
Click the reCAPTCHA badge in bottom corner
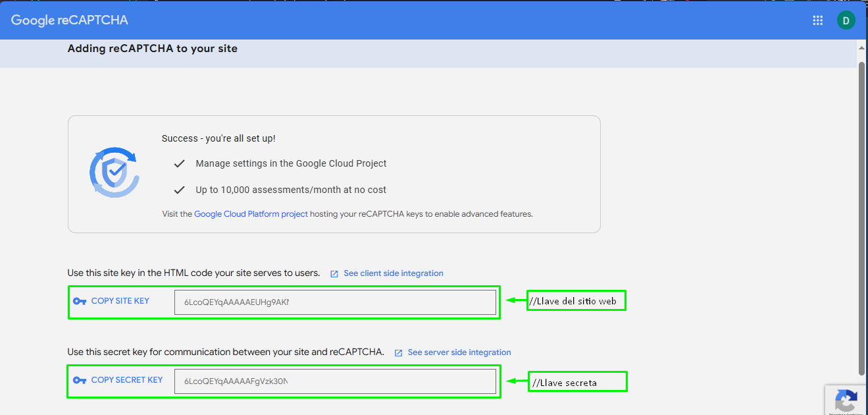pyautogui.click(x=846, y=401)
